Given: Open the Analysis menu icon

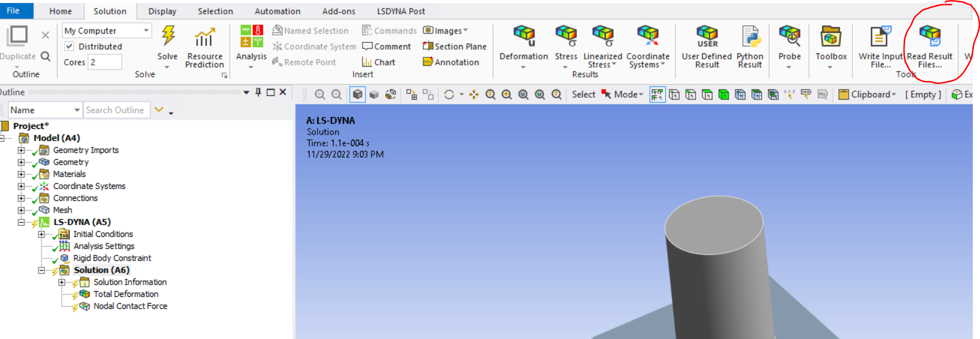Looking at the screenshot, I should (x=251, y=36).
